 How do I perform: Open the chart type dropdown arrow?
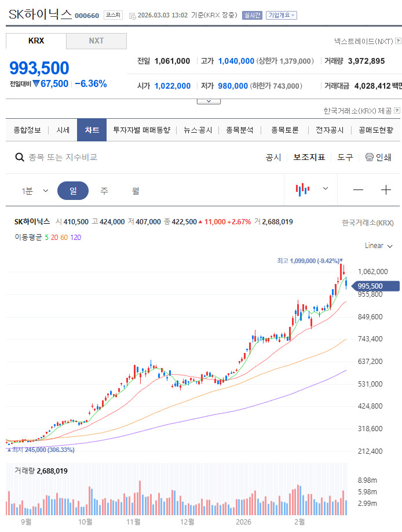pyautogui.click(x=326, y=188)
